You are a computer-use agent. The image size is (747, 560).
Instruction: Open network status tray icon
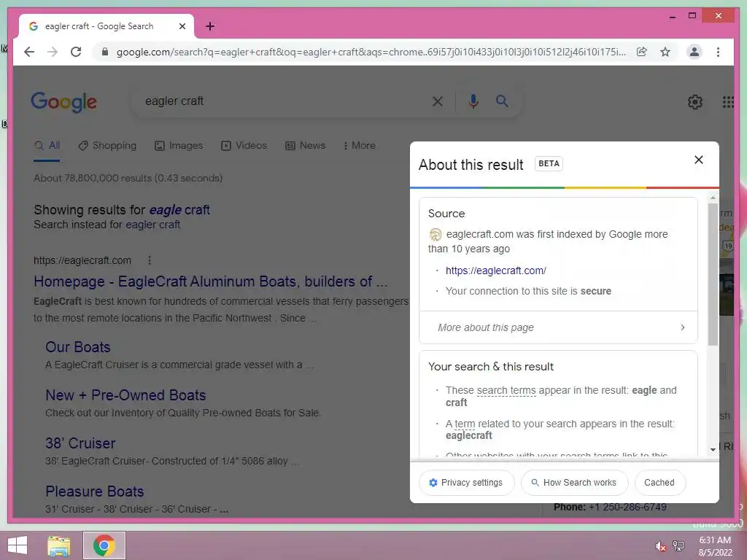coord(678,545)
